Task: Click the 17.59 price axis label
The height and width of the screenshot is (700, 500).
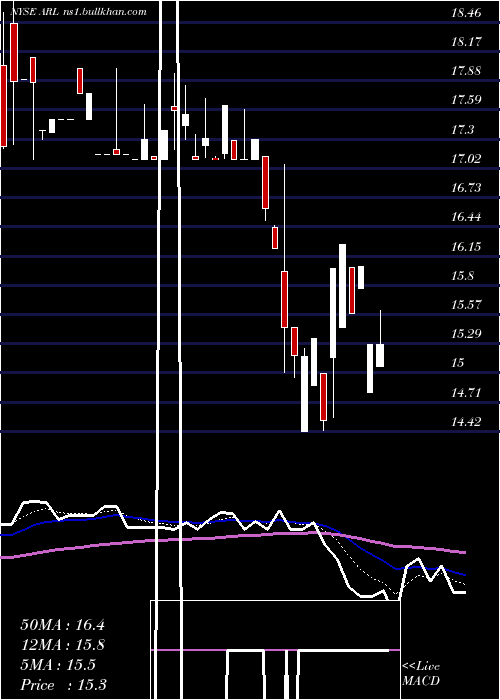Action: click(x=466, y=100)
